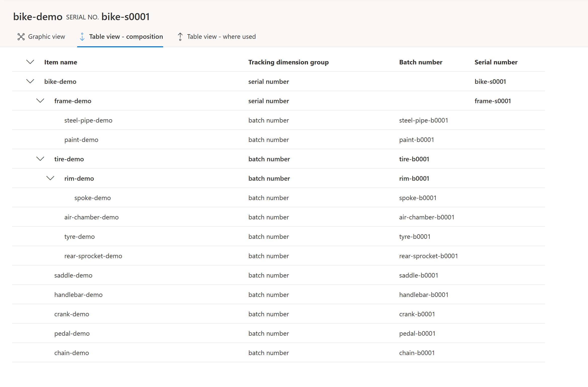
Task: Open Table view - where used tab
Action: click(221, 37)
